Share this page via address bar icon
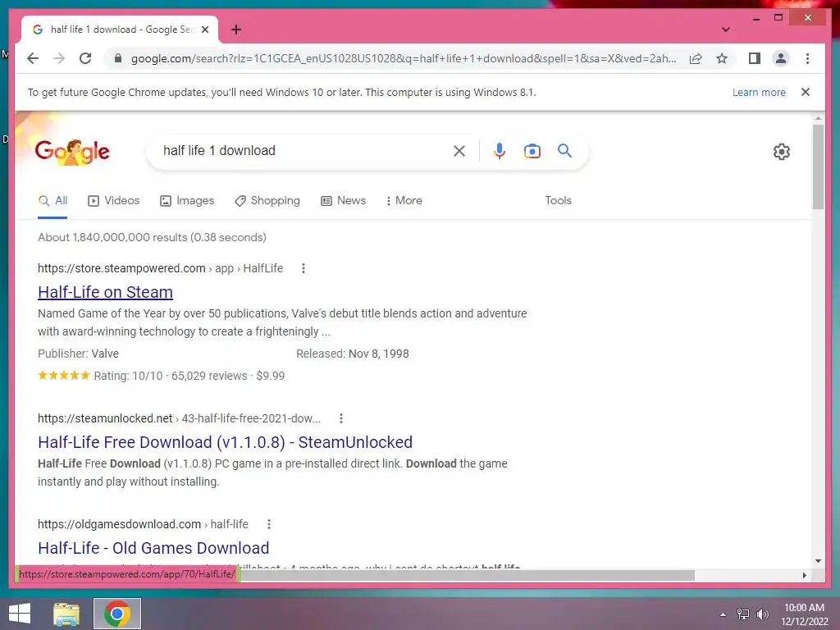 tap(696, 58)
